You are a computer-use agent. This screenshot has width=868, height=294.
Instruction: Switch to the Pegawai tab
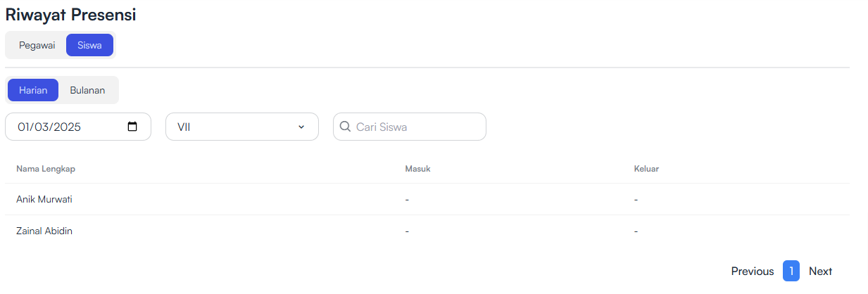click(37, 45)
